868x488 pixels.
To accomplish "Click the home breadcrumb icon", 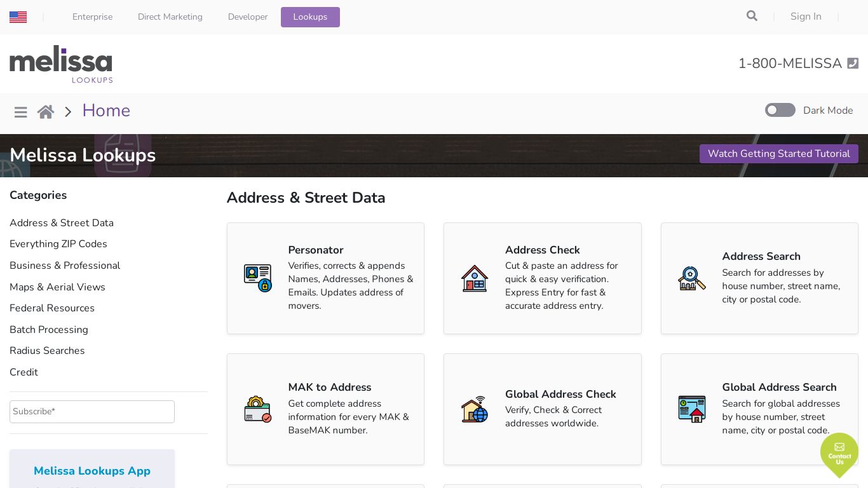I will [46, 112].
